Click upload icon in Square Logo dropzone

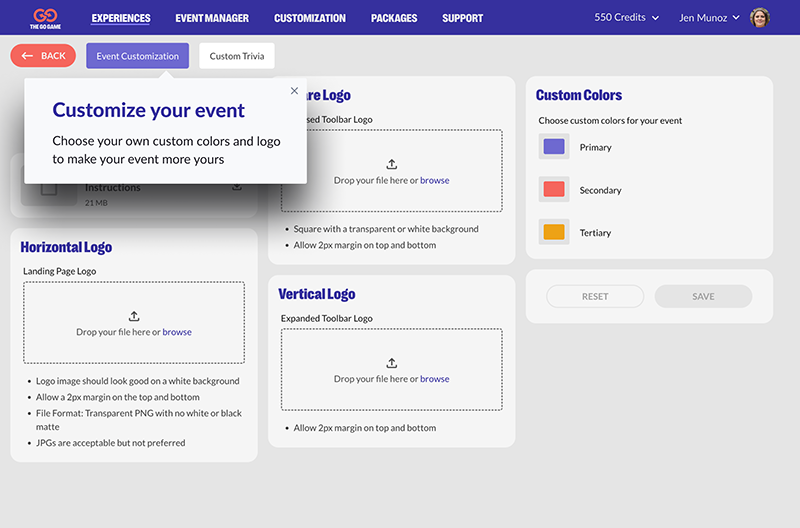(391, 164)
